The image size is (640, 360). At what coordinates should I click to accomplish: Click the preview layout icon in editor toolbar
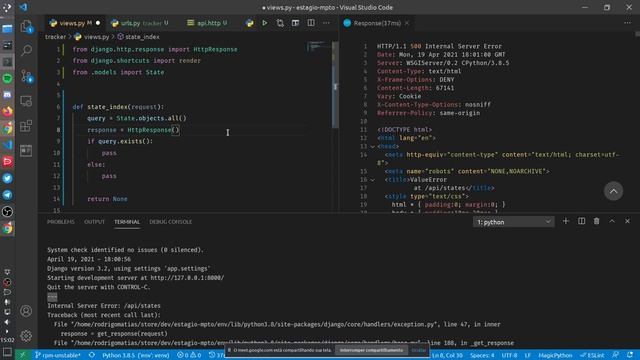(295, 23)
